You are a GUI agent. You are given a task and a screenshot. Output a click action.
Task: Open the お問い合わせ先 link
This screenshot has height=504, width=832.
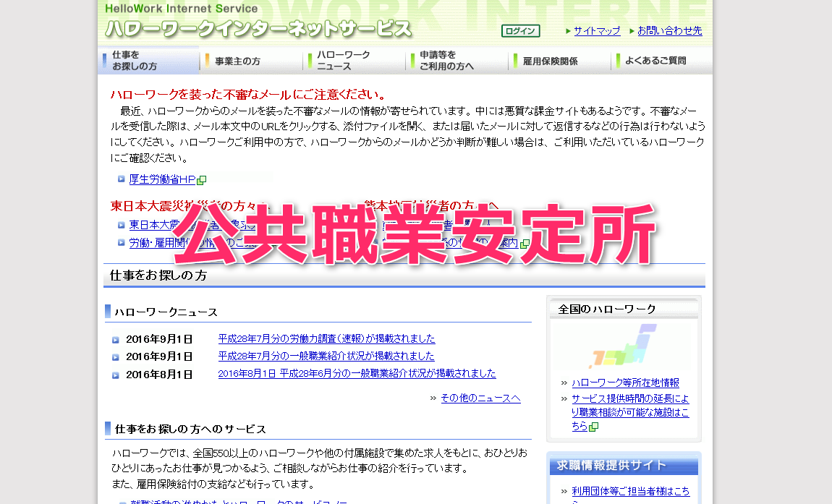pyautogui.click(x=670, y=31)
